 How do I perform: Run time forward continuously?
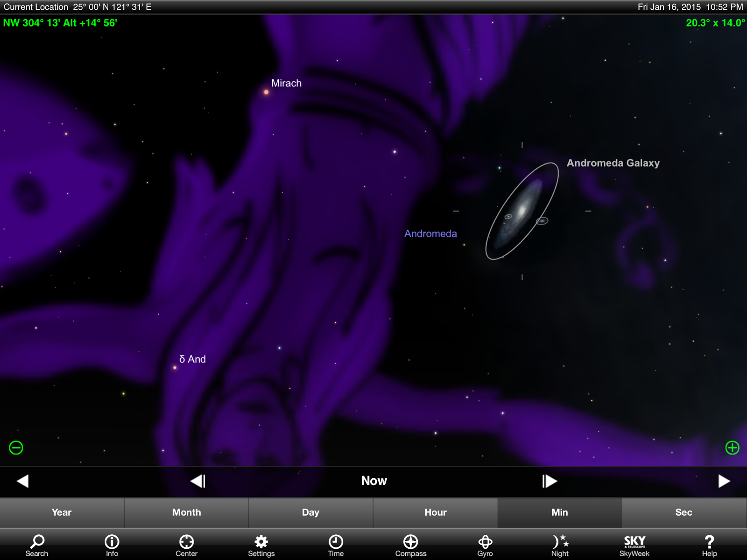[724, 481]
